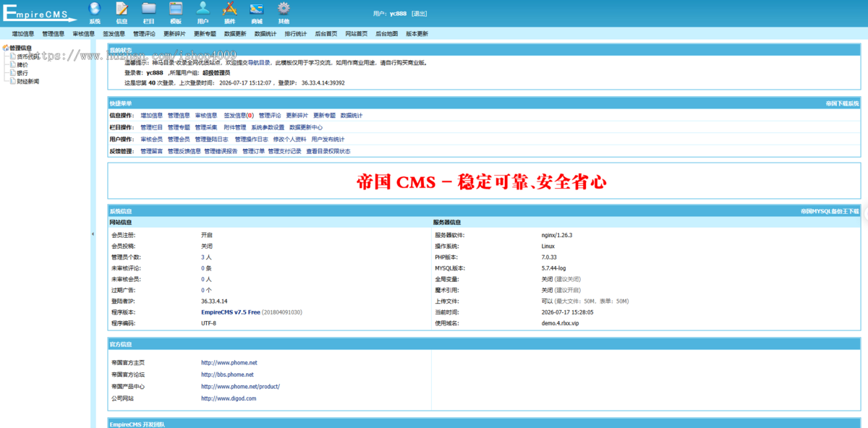Click the 帝国下载系统 link in the quick menu header

(x=843, y=103)
